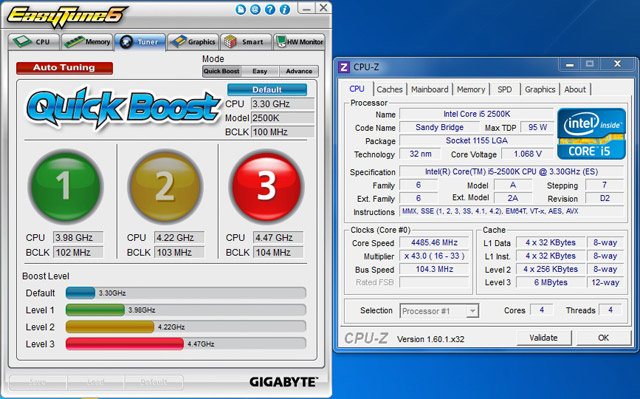The image size is (640, 399).
Task: Click the 'Sandy Bridge' code name value
Action: (439, 127)
